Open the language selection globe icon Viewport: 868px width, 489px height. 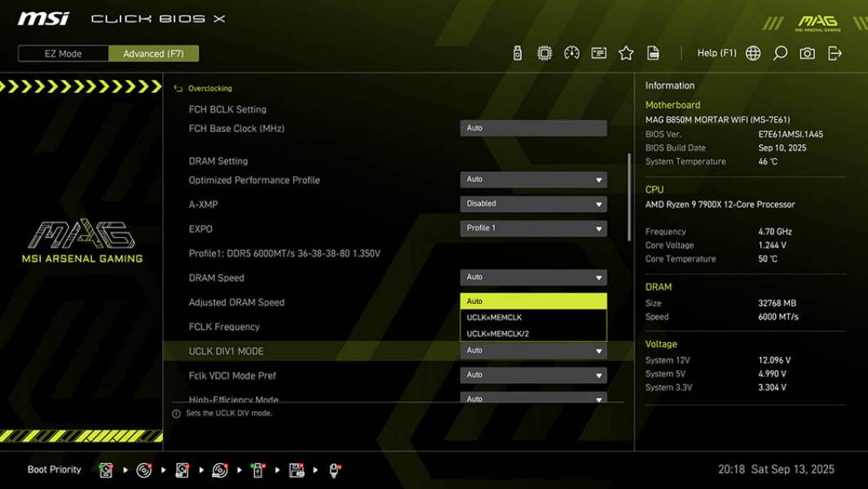coord(752,52)
